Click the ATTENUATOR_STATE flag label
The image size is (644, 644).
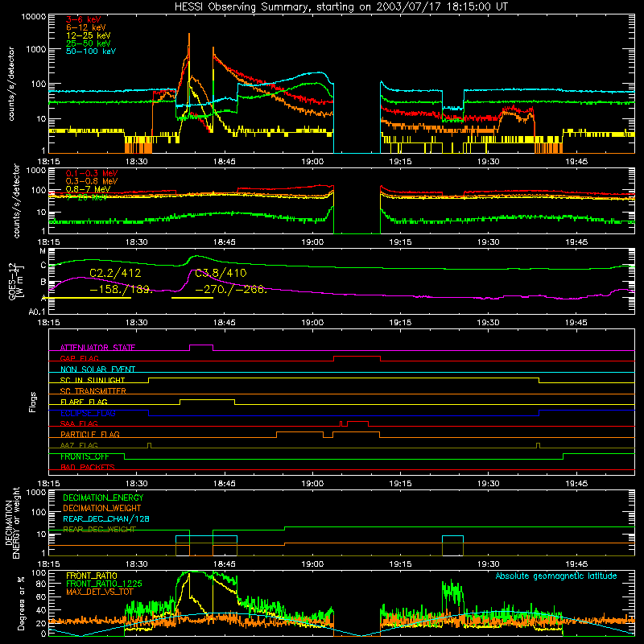[97, 348]
